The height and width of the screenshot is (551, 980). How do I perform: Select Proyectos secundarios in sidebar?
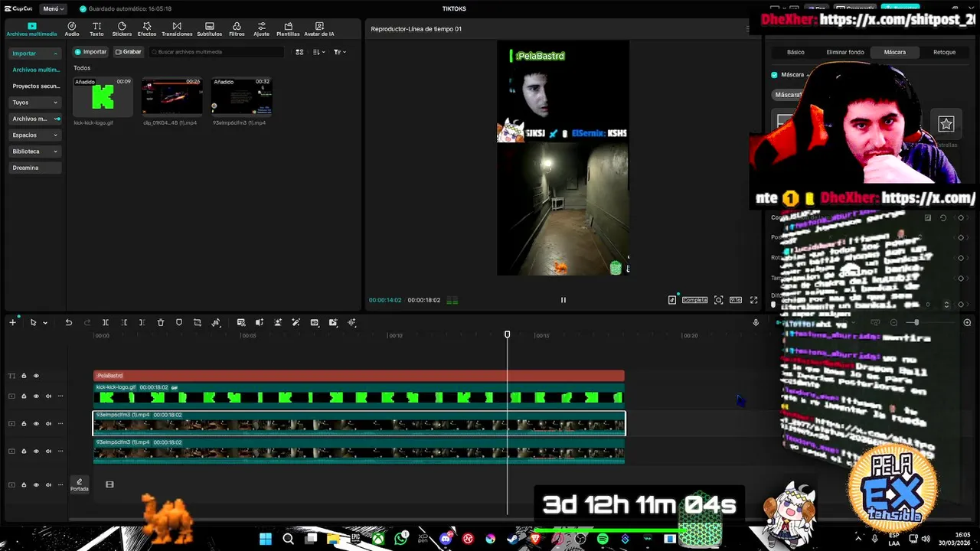[35, 86]
